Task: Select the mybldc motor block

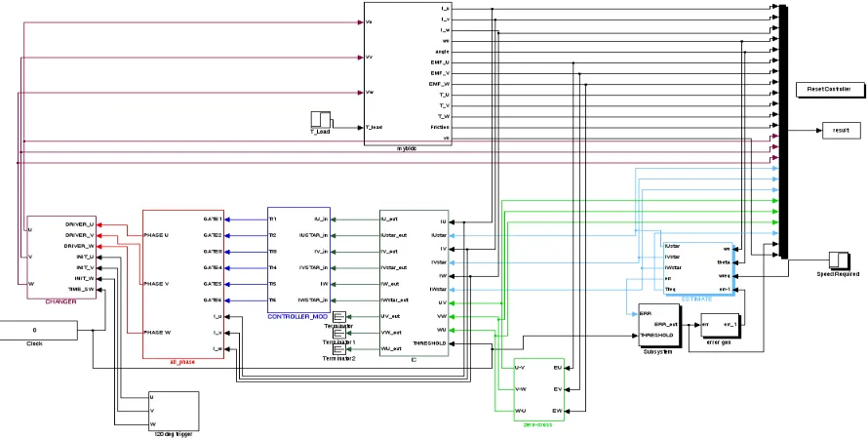Action: 408,73
